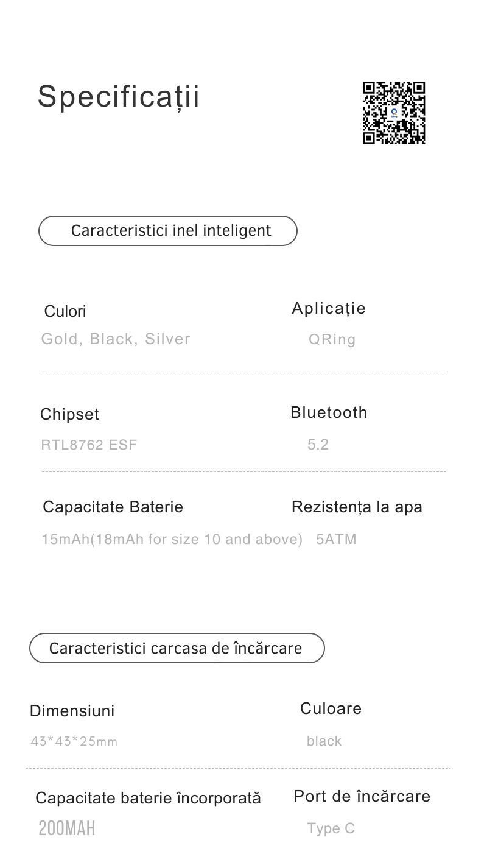Click the Dimensiuni label
This screenshot has width=487, height=868.
pyautogui.click(x=72, y=711)
